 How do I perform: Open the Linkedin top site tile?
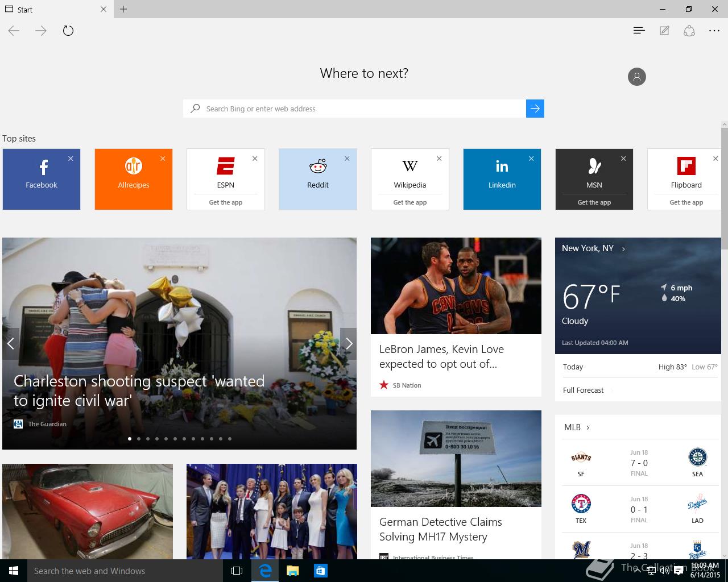502,179
